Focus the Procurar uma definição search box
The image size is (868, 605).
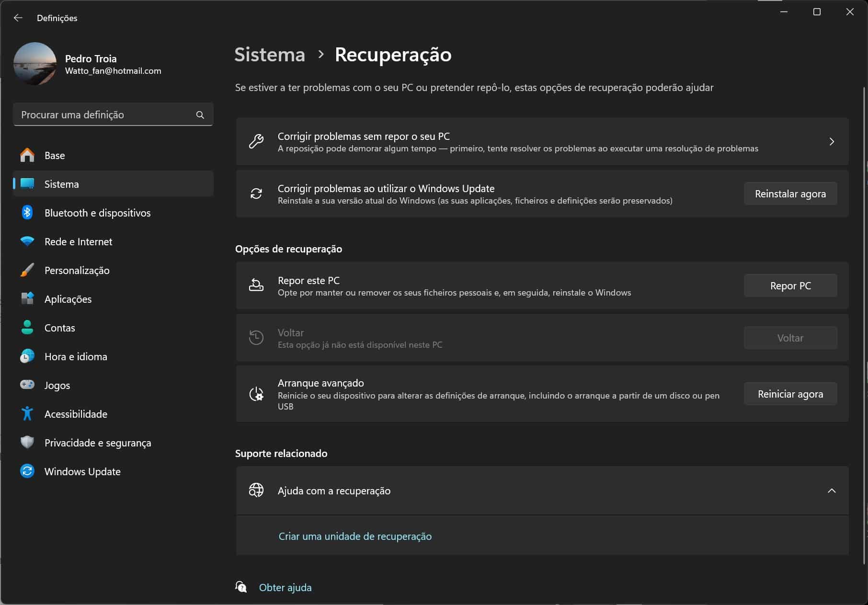[x=105, y=115]
